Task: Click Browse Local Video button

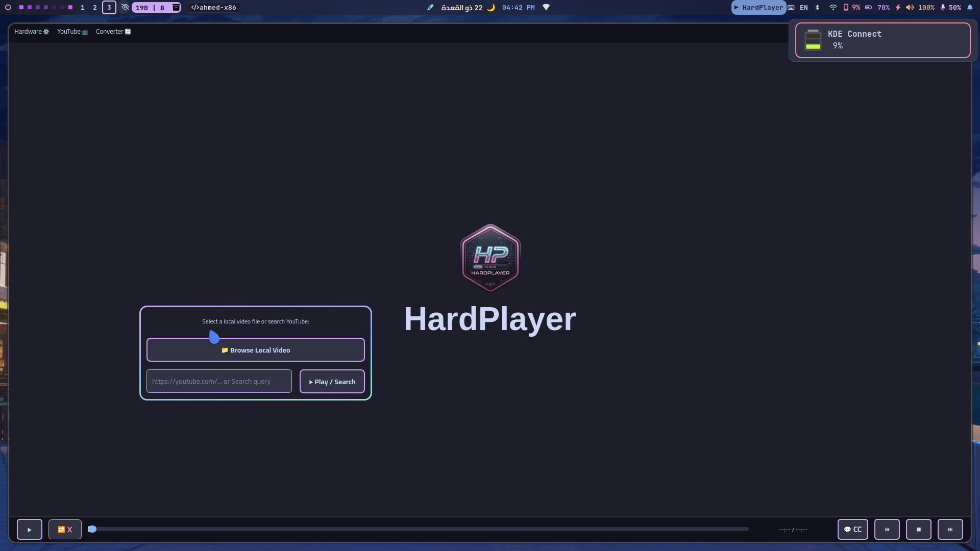Action: pos(256,350)
